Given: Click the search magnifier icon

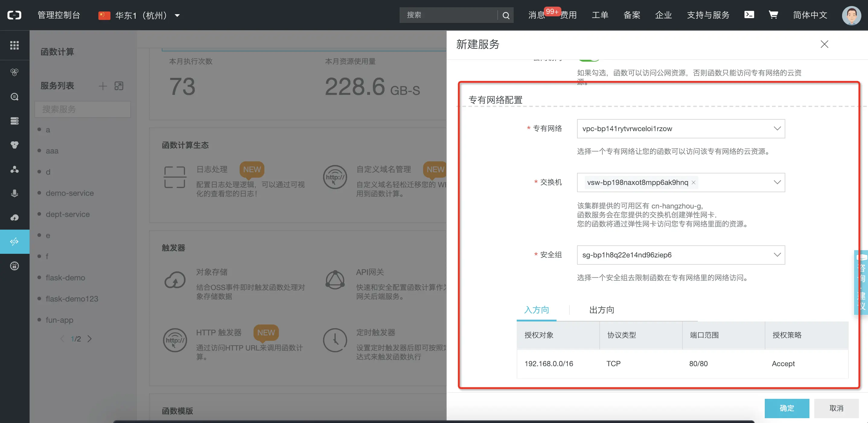Looking at the screenshot, I should pos(506,15).
